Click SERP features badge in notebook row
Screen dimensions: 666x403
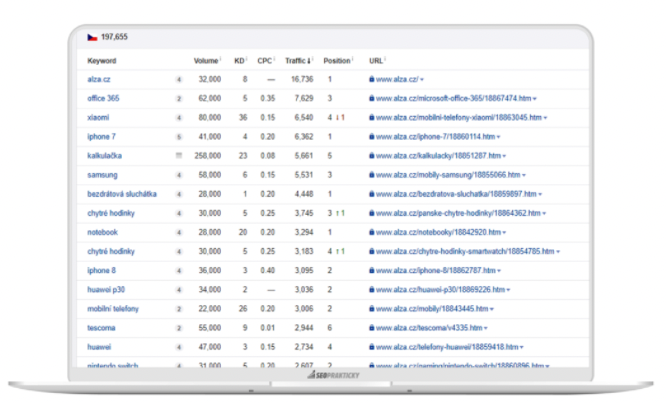point(179,232)
